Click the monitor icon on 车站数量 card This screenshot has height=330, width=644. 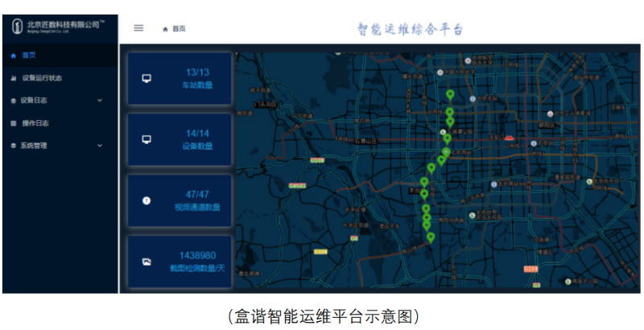[147, 78]
